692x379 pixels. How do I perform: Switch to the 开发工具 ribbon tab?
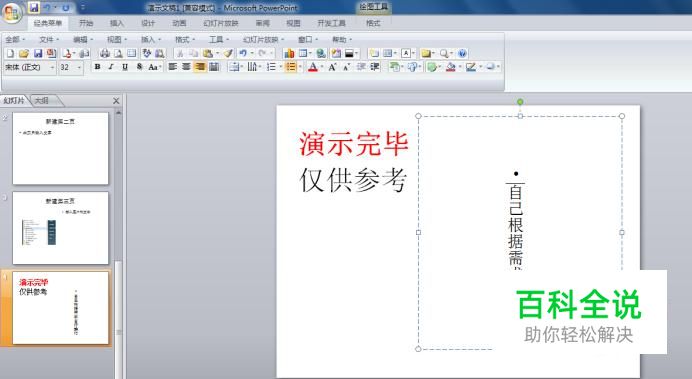point(331,23)
